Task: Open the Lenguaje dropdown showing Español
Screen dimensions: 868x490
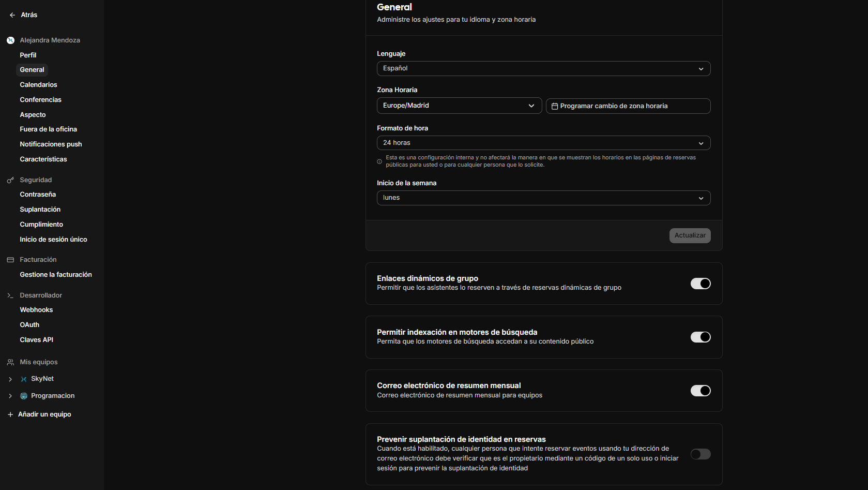Action: click(x=543, y=68)
